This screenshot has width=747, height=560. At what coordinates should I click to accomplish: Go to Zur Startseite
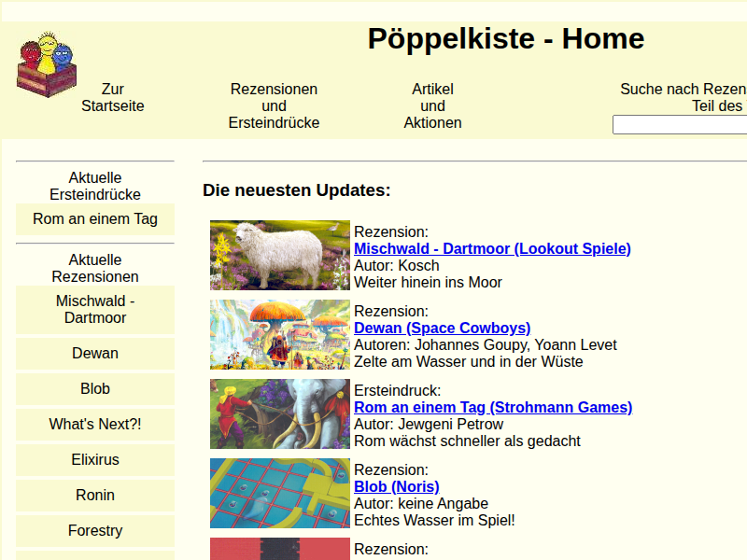[113, 98]
